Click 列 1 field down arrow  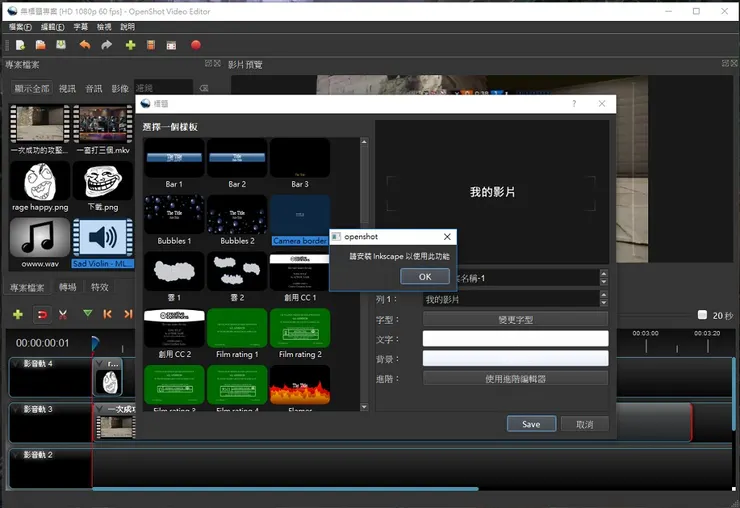point(604,303)
